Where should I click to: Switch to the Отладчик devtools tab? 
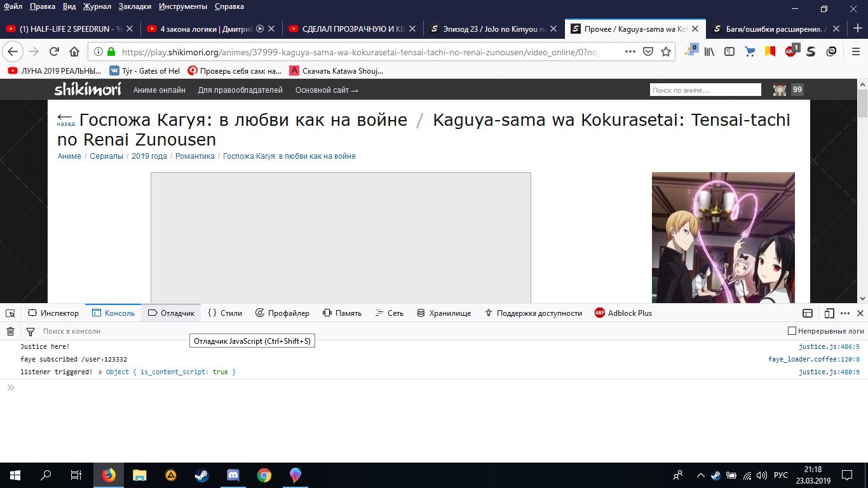[171, 313]
